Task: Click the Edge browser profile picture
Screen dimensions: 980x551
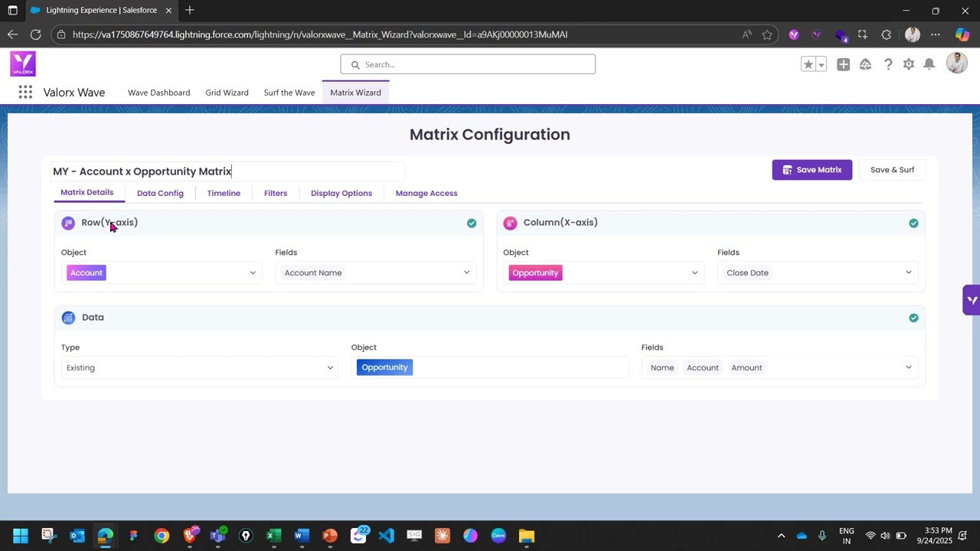Action: (x=912, y=34)
